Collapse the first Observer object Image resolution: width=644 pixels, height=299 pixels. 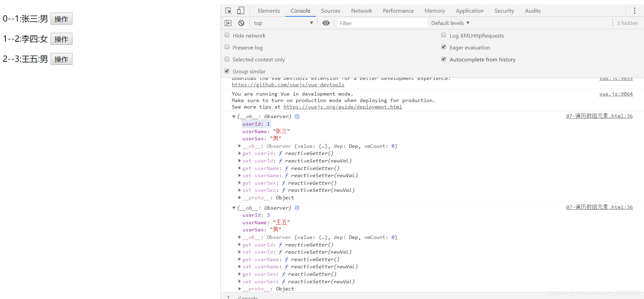click(234, 116)
